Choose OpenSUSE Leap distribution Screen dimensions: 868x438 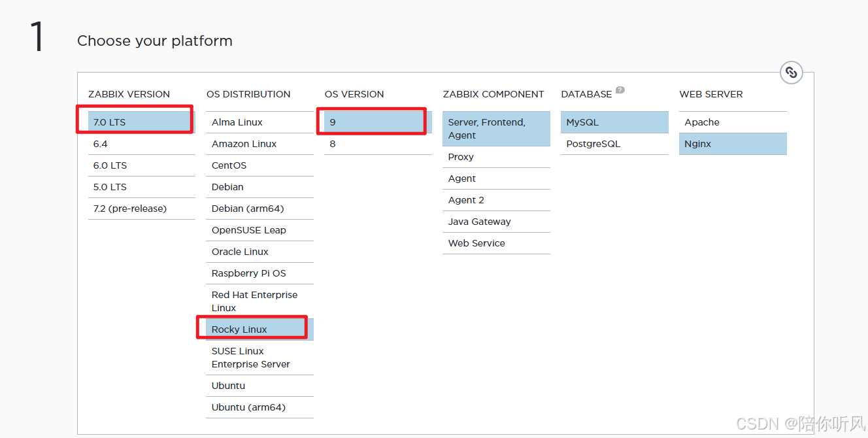pyautogui.click(x=260, y=230)
